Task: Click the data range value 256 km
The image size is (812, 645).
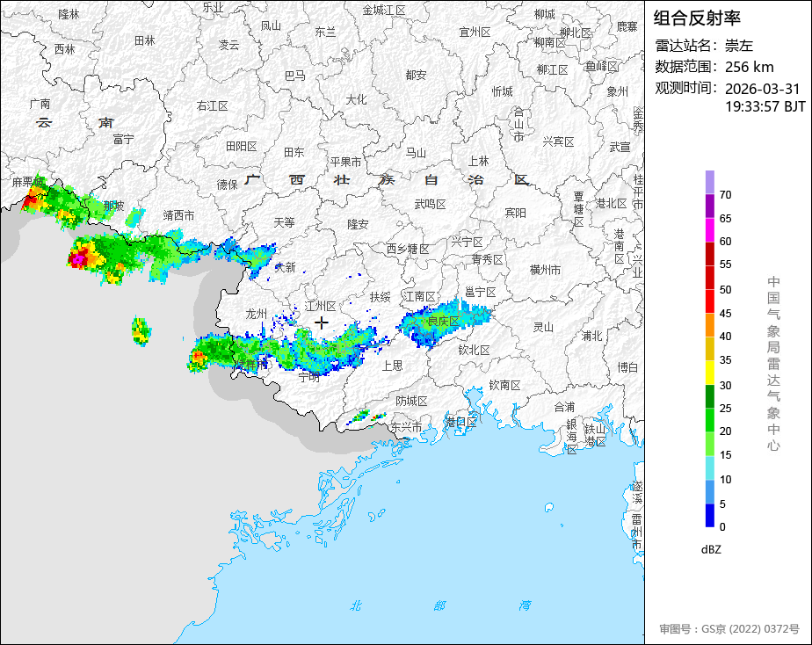Action: (x=749, y=68)
